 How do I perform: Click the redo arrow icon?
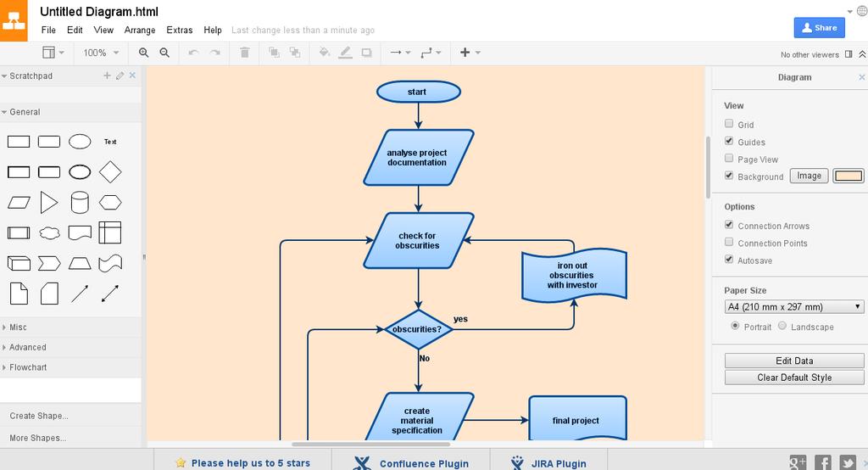coord(214,53)
